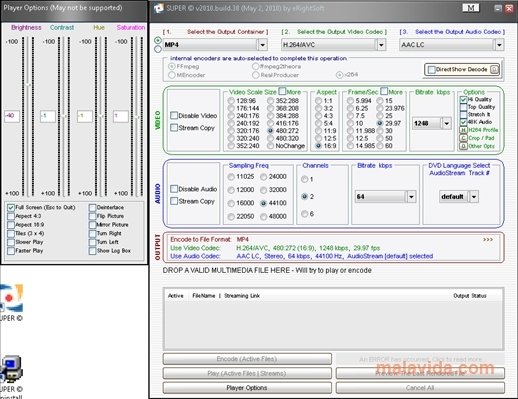Click the M button in SUPER title bar
The height and width of the screenshot is (399, 518).
pyautogui.click(x=470, y=8)
